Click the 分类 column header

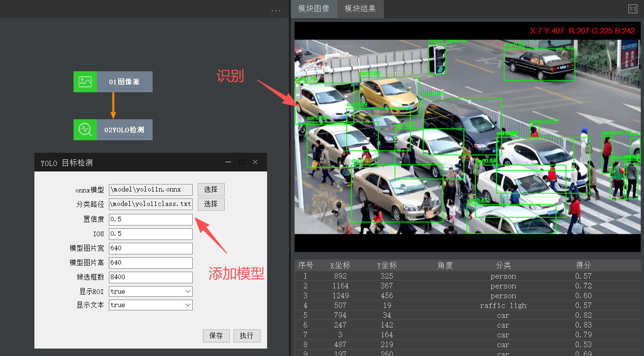click(x=503, y=265)
